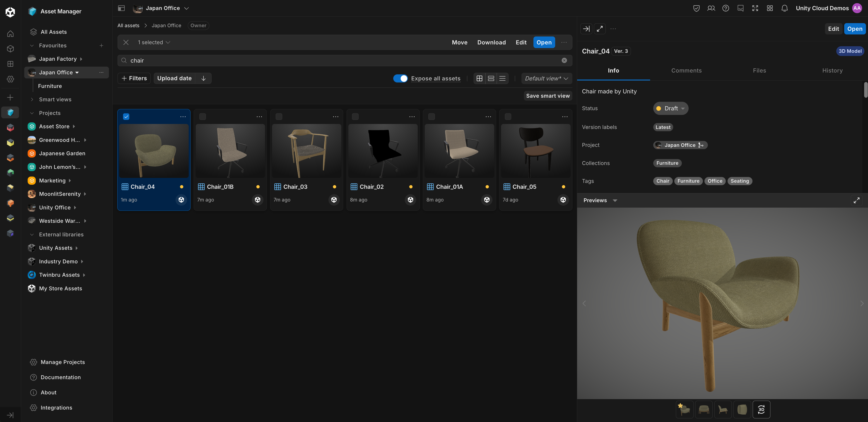
Task: Open the people/organization icon
Action: click(711, 8)
